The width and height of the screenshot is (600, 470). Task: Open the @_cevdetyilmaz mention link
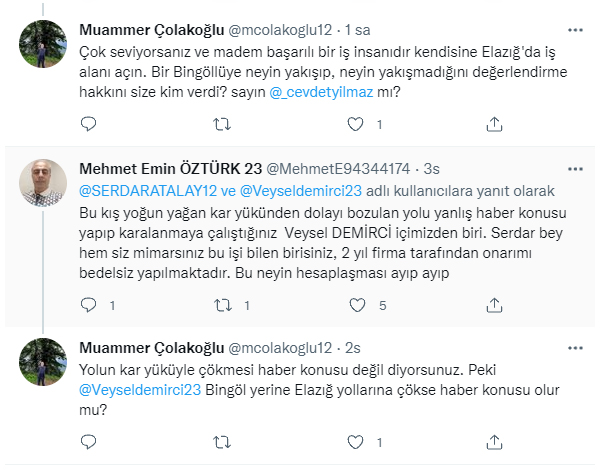pyautogui.click(x=321, y=92)
